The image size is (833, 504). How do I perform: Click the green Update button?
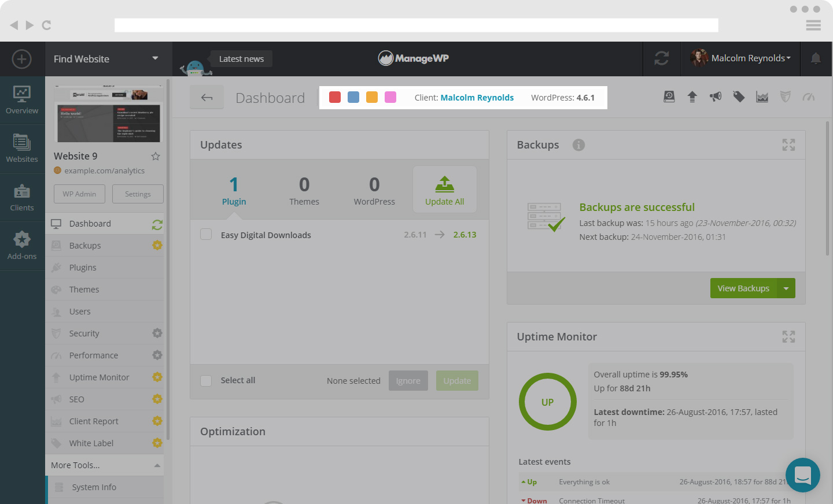pos(457,380)
